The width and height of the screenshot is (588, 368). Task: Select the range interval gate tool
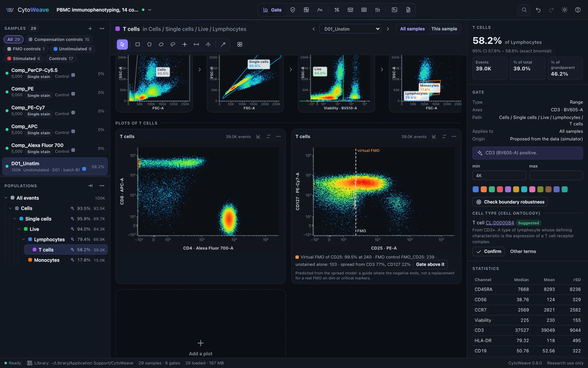tap(196, 44)
